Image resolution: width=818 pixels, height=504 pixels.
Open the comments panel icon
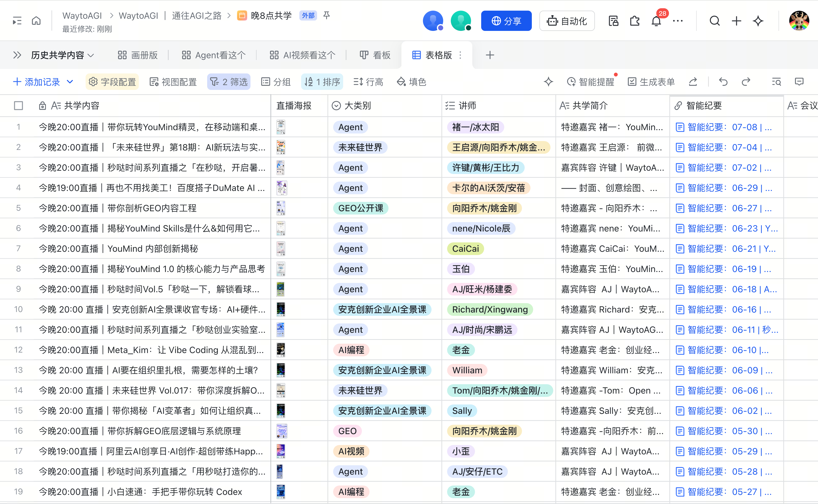(x=799, y=82)
